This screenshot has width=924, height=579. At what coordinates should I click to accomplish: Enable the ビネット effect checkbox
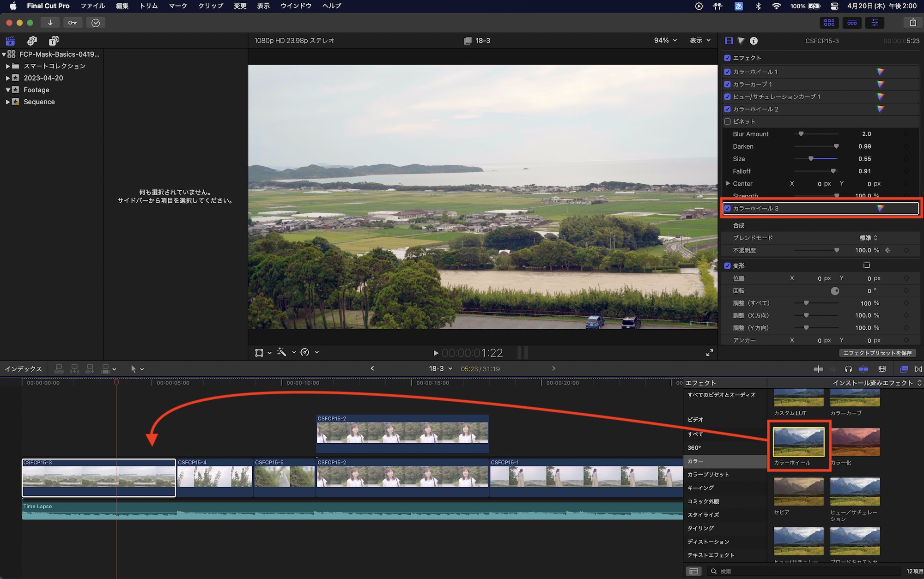(728, 121)
